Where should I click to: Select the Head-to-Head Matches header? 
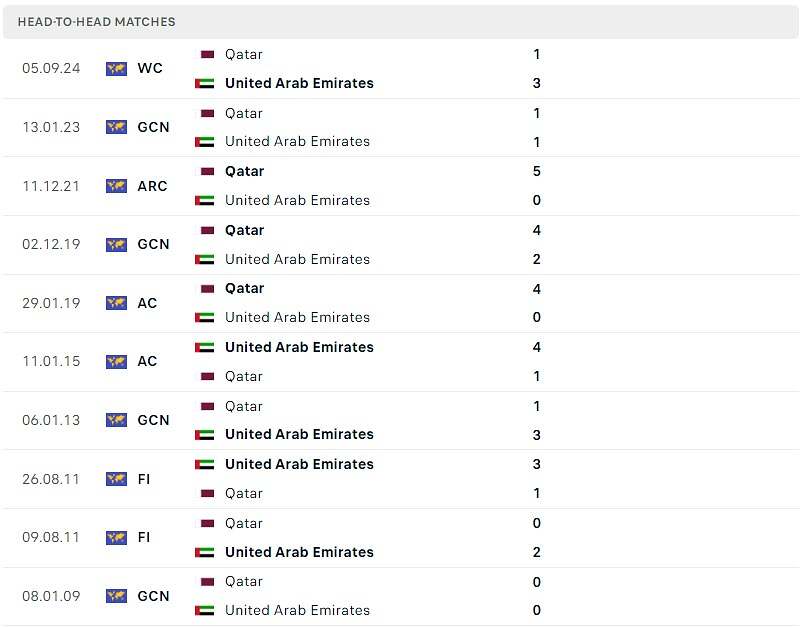(x=96, y=22)
